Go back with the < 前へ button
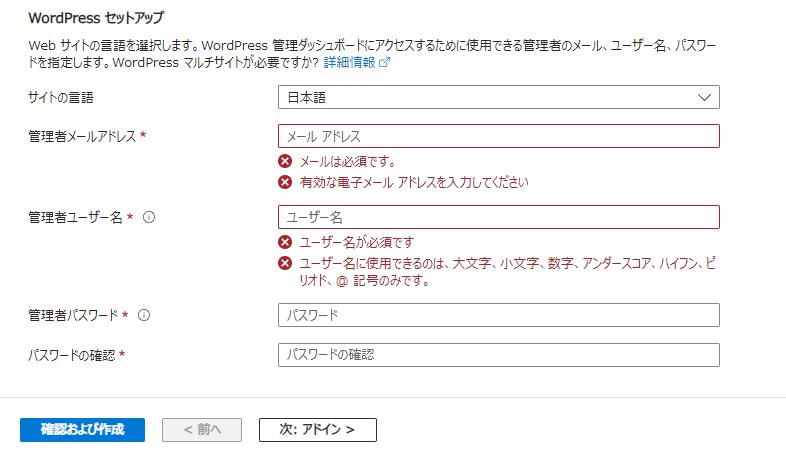 [202, 430]
